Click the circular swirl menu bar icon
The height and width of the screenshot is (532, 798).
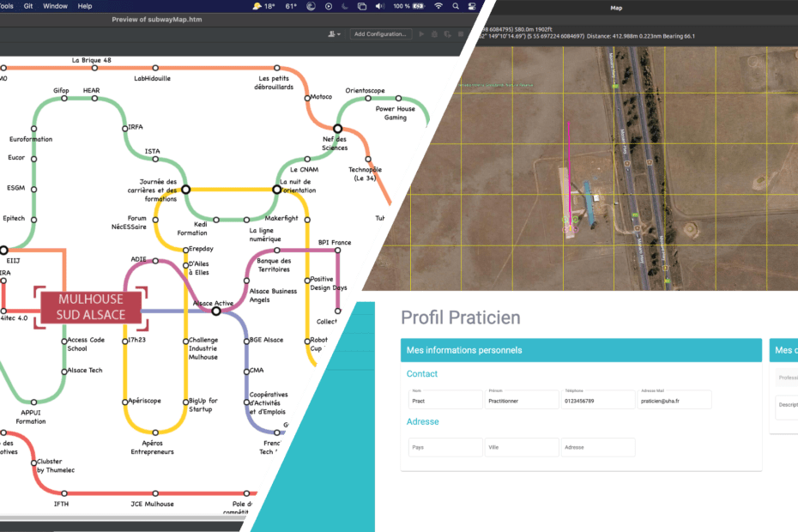click(x=311, y=6)
